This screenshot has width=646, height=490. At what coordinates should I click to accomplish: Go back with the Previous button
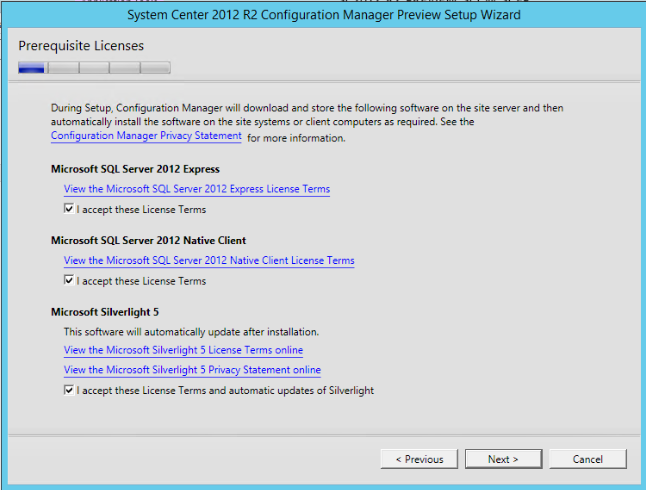click(x=419, y=459)
